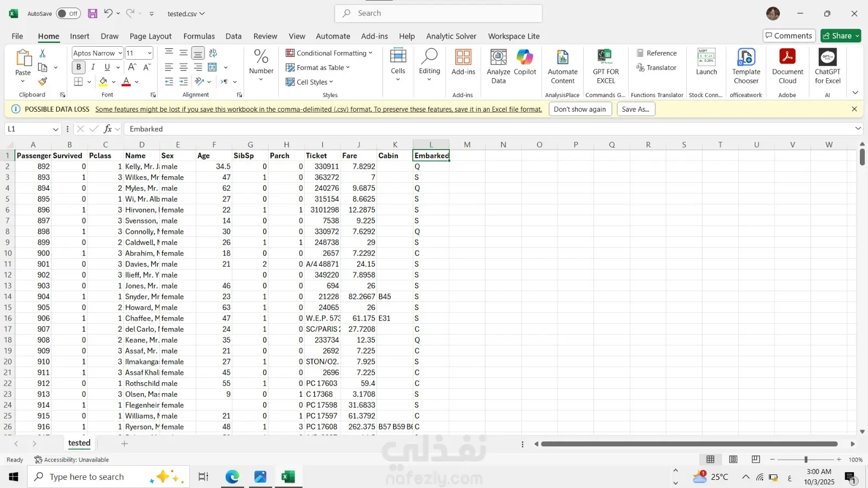The image size is (868, 488).
Task: Toggle underline formatting
Action: pos(106,67)
